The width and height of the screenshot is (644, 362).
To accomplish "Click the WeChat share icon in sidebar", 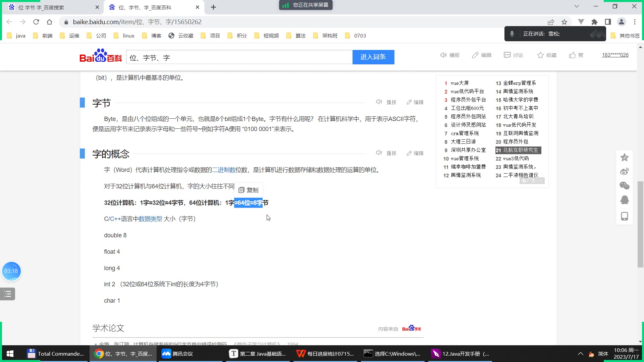I will pos(624,186).
